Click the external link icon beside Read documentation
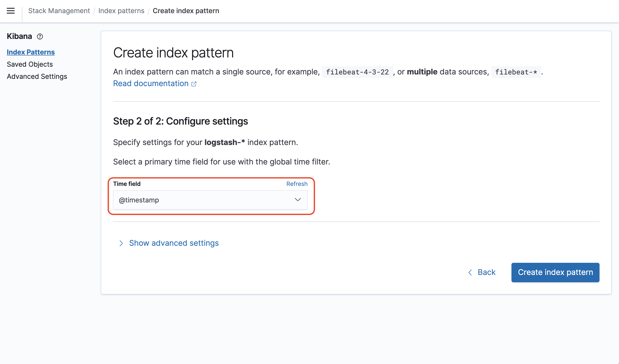 pyautogui.click(x=194, y=84)
